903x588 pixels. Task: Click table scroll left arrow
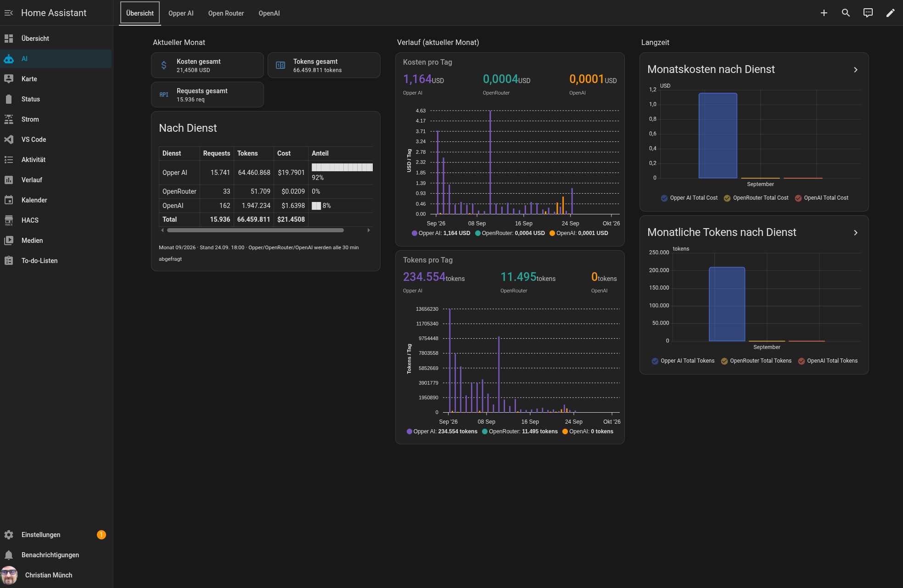point(163,230)
